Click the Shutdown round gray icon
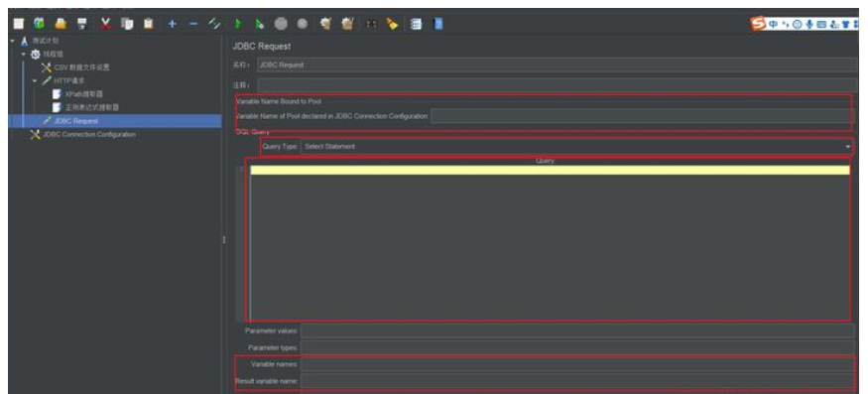This screenshot has width=868, height=394. pyautogui.click(x=303, y=24)
